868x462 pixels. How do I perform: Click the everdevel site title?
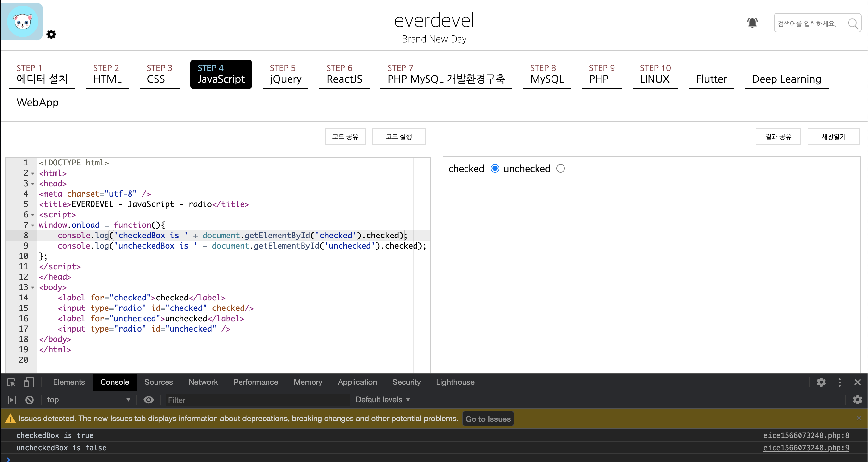434,20
